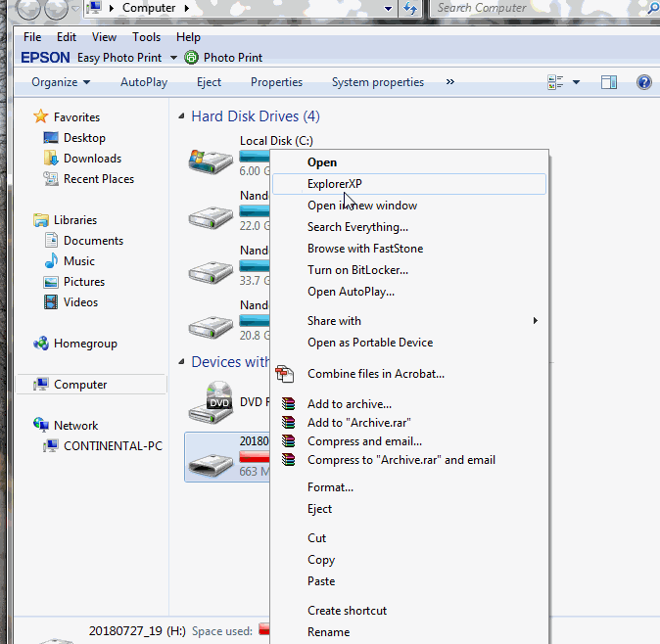This screenshot has width=660, height=644.
Task: Click the AutoPlay toolbar button
Action: click(x=144, y=82)
